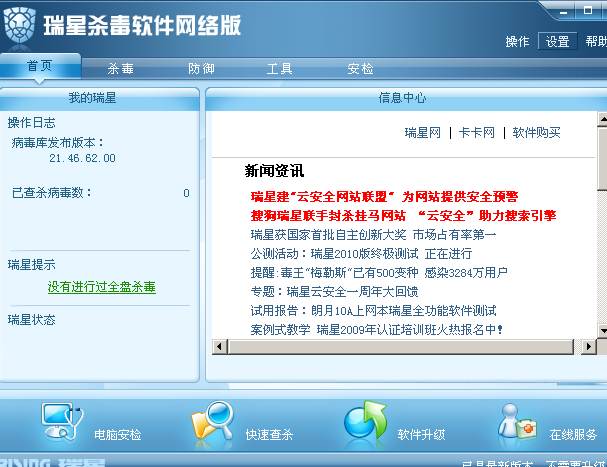This screenshot has width=607, height=467.
Task: Click the online service person icon
Action: tap(517, 421)
